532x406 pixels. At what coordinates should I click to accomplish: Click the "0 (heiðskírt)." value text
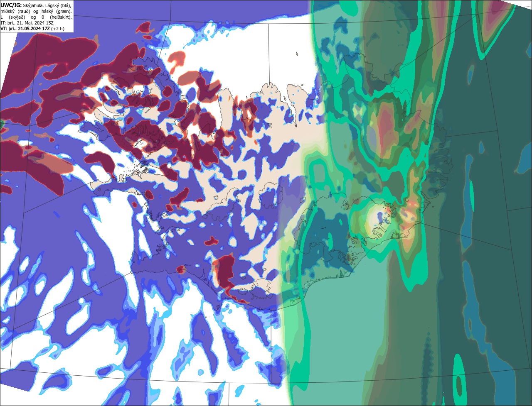[57, 17]
